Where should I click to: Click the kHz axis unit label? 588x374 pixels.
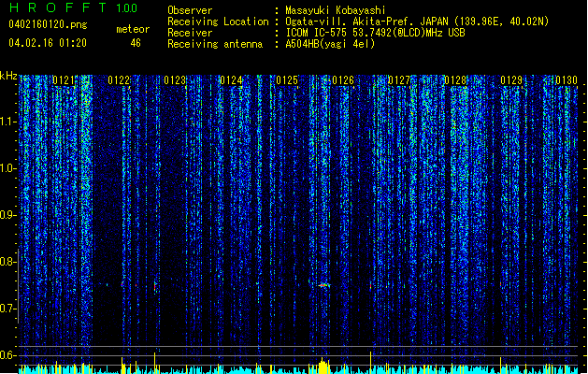coord(8,76)
